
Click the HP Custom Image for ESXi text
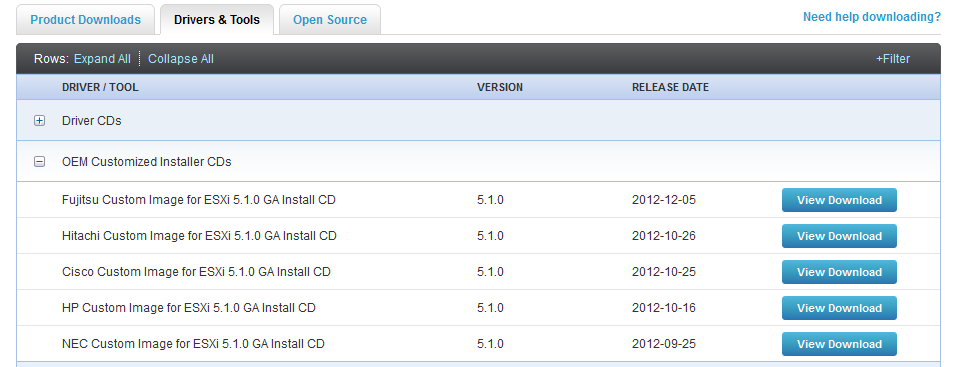[x=189, y=308]
